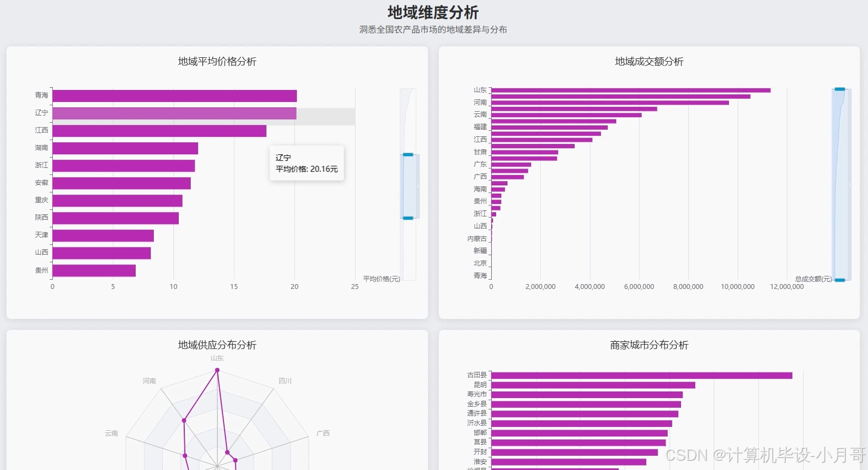Select the 甘肃 bar in transaction amount chart
The height and width of the screenshot is (470, 868).
[x=525, y=152]
